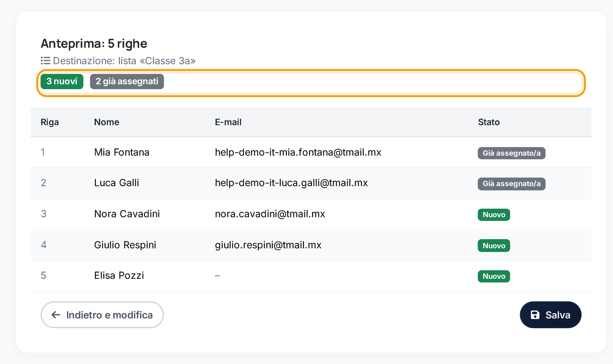Click the E-mail column header
This screenshot has height=364, width=613.
(228, 122)
